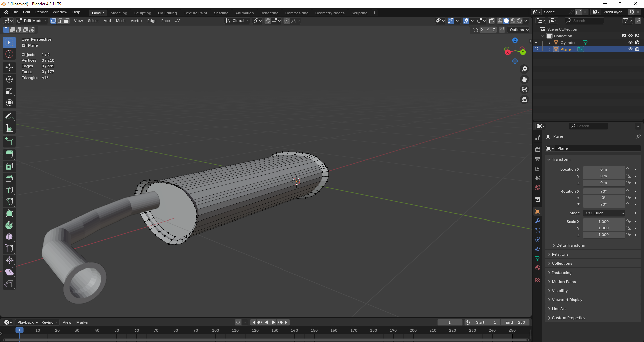Open the XYZ Euler rotation mode dropdown
Screen dimensions: 644x342
pyautogui.click(x=604, y=213)
